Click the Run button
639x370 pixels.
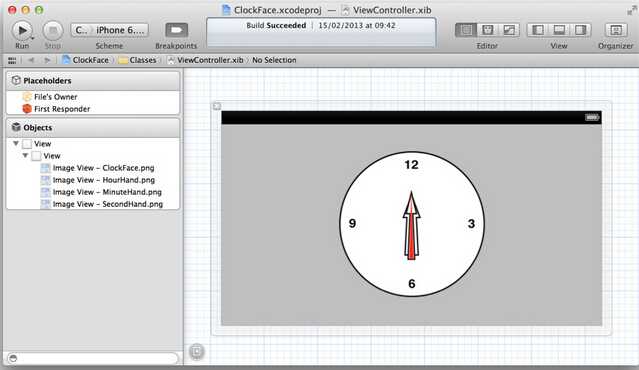[22, 31]
